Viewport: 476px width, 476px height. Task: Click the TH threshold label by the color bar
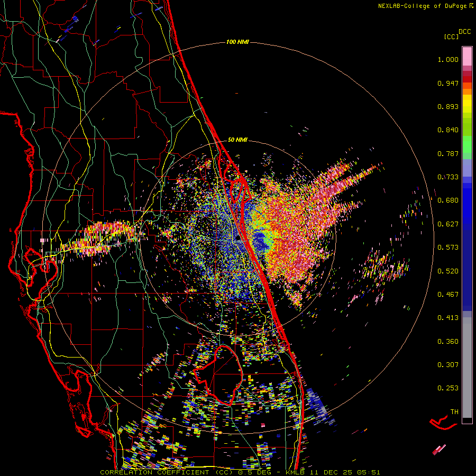click(454, 412)
